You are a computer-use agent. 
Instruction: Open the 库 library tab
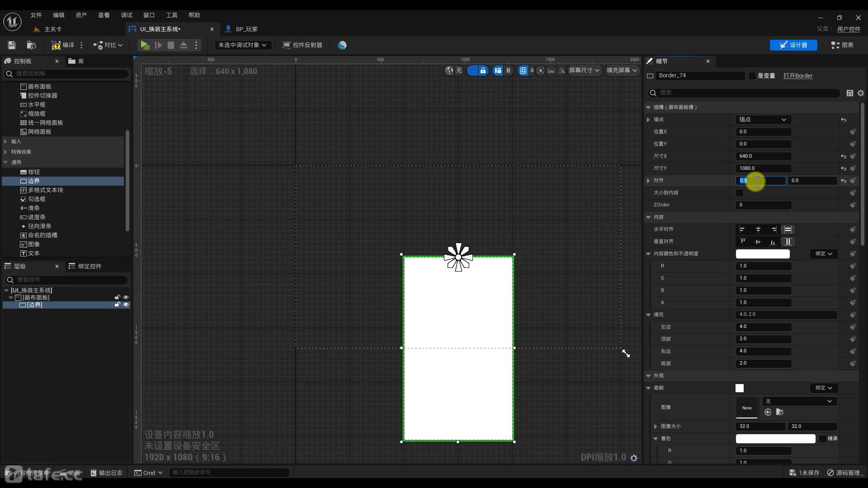76,61
